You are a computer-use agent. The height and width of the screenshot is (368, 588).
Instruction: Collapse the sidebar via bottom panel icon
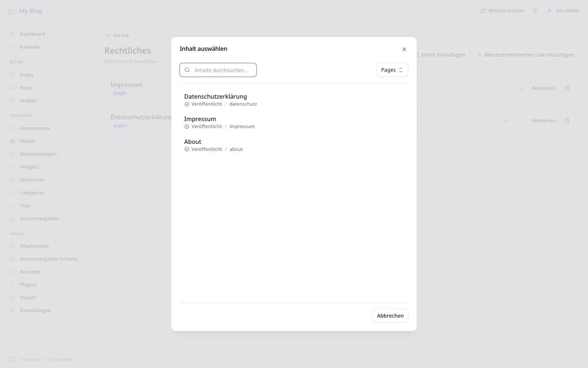[12, 360]
